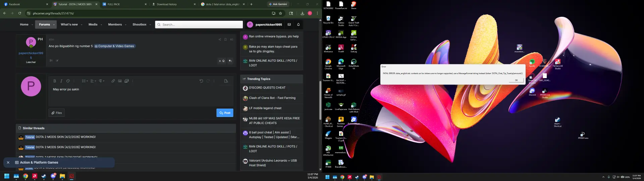Expand the Forums menu dropdown arrow
644x181 pixels.
pos(54,25)
